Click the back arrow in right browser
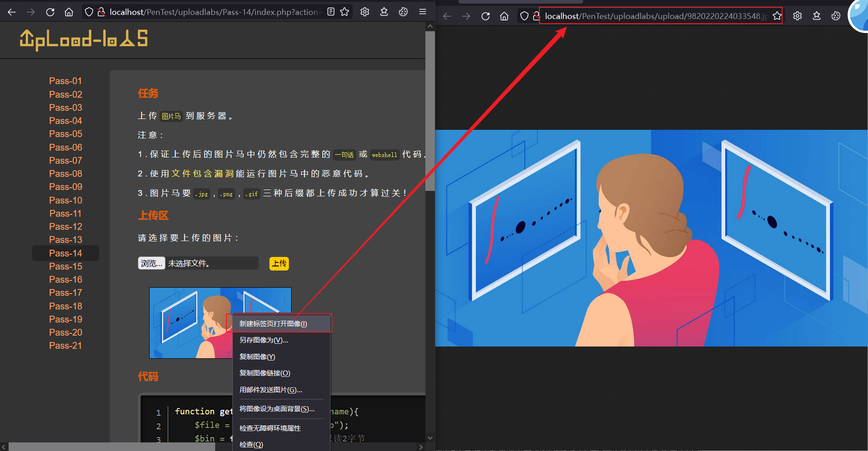Screen dimensions: 868x451 click(x=447, y=16)
